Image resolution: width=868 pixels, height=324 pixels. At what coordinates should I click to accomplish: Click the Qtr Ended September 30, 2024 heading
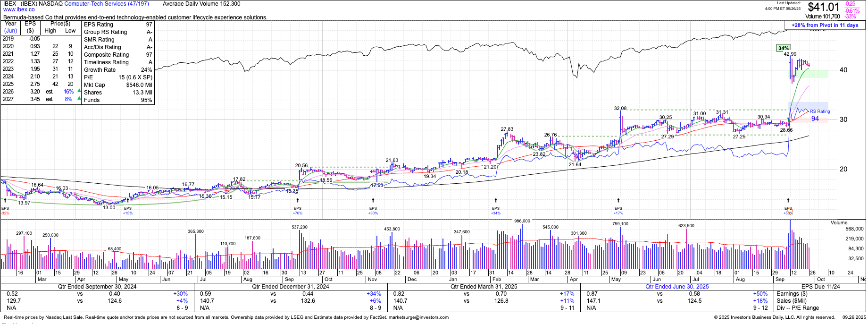(97, 287)
